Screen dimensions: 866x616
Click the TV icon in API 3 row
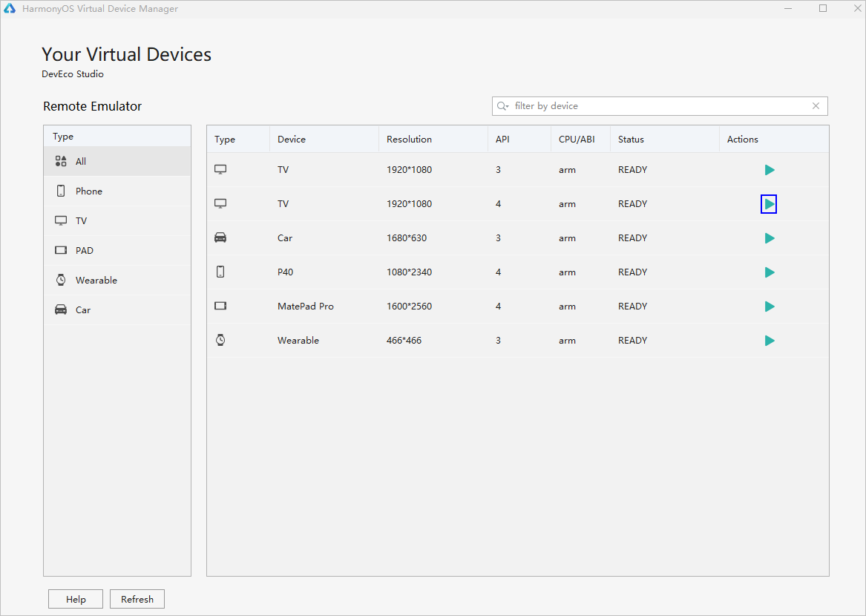[220, 170]
